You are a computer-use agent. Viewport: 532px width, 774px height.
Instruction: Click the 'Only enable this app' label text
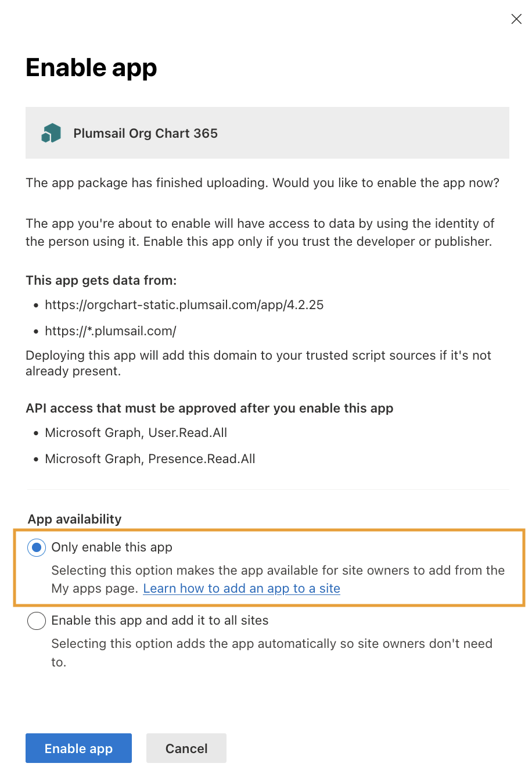(x=112, y=547)
